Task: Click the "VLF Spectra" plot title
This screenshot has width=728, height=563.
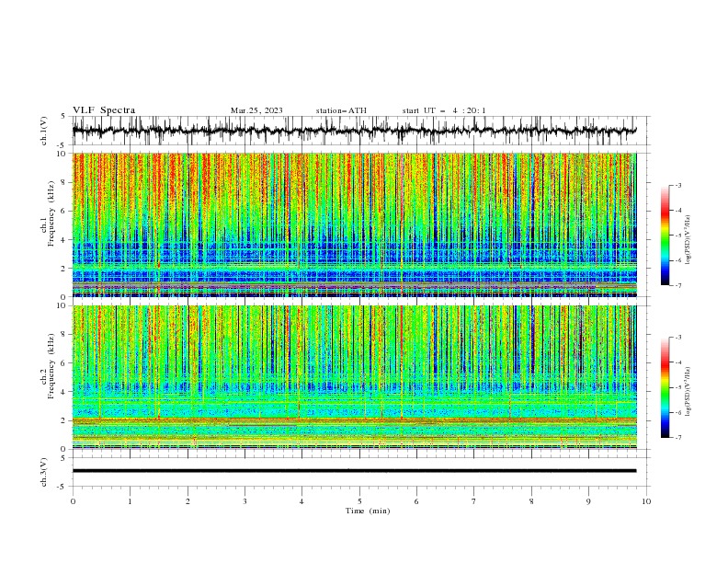Action: (104, 110)
